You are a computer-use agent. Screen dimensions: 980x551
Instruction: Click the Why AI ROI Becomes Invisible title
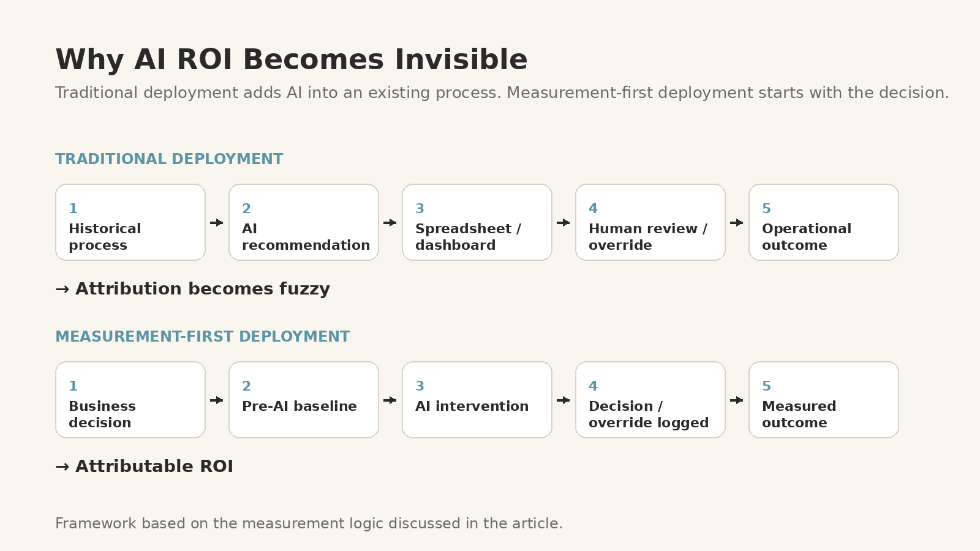(292, 60)
